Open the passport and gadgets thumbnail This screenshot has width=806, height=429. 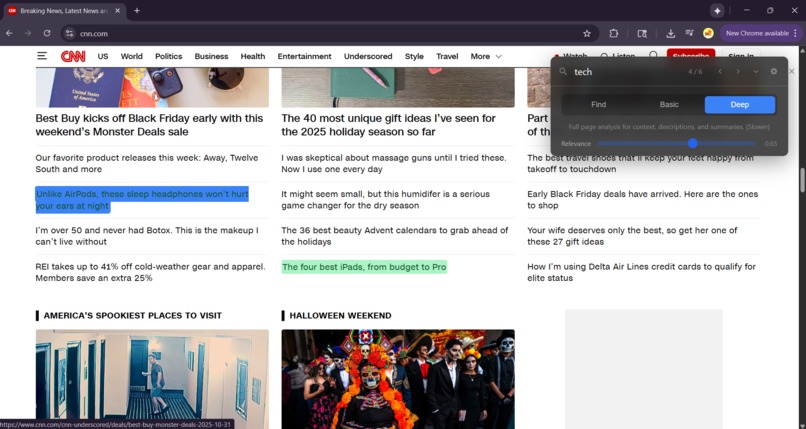point(152,87)
